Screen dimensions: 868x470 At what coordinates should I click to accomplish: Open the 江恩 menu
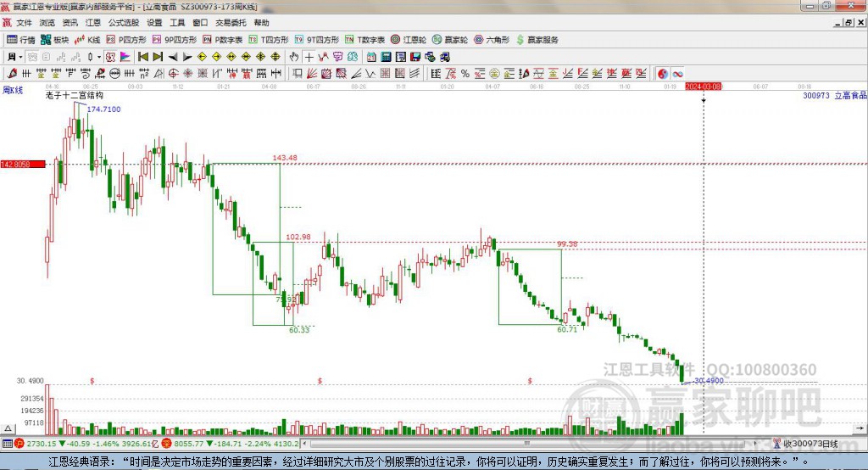[93, 23]
